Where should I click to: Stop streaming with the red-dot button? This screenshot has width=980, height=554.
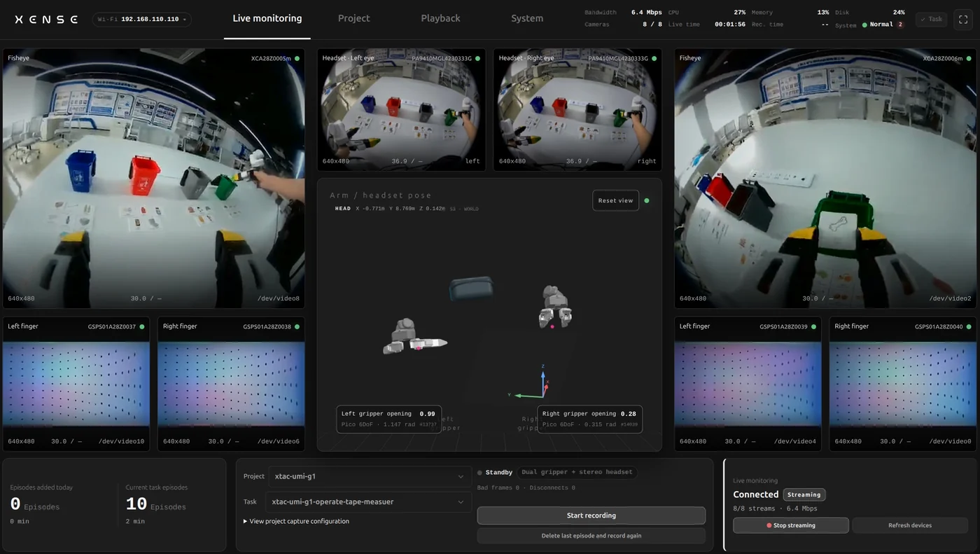coord(791,525)
